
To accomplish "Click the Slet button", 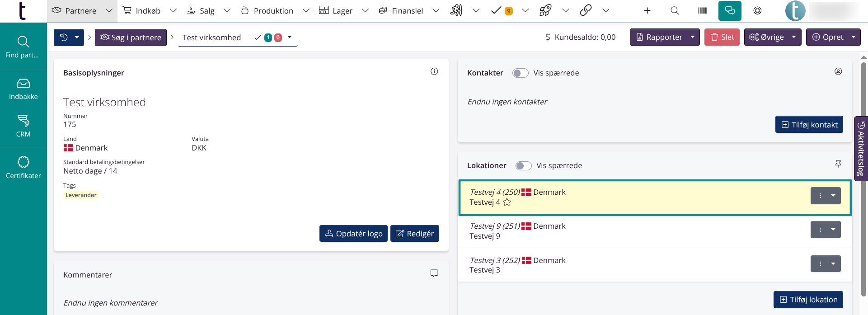I will pyautogui.click(x=722, y=37).
